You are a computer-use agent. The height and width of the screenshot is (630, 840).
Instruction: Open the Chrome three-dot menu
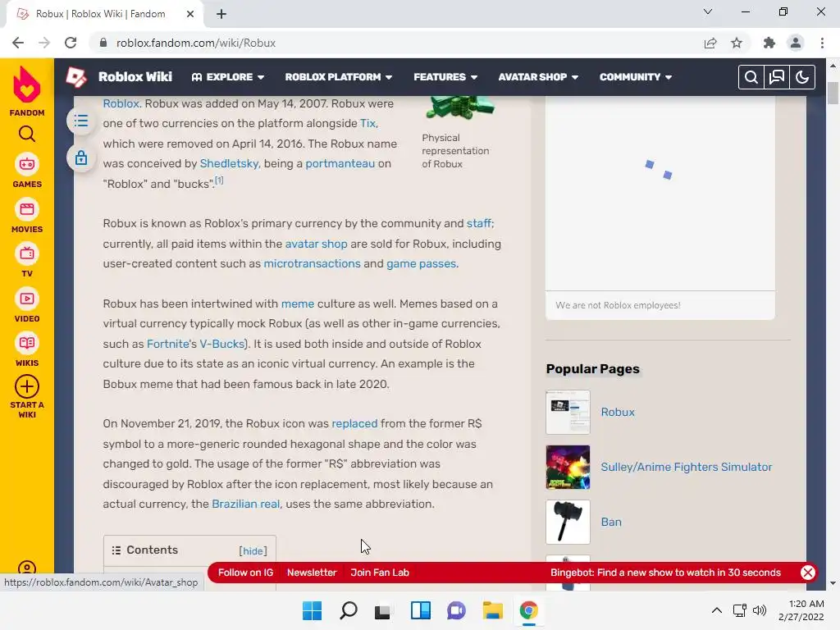pos(822,43)
